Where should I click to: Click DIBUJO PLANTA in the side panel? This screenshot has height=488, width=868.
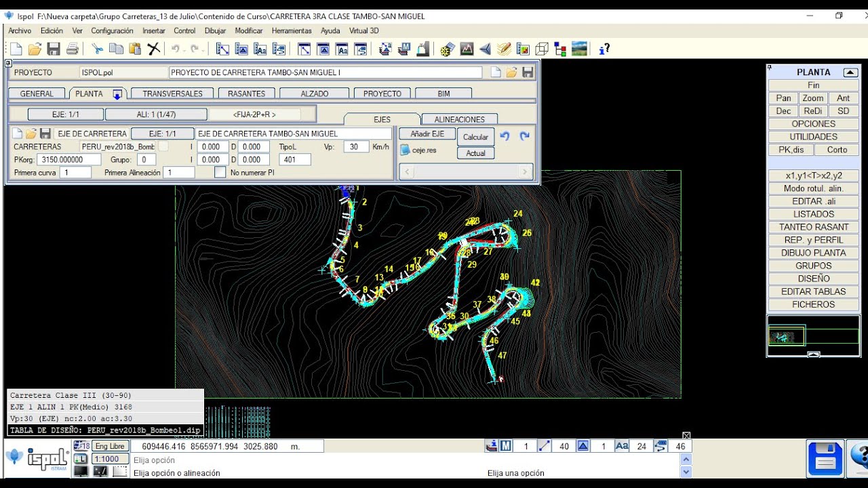click(814, 253)
